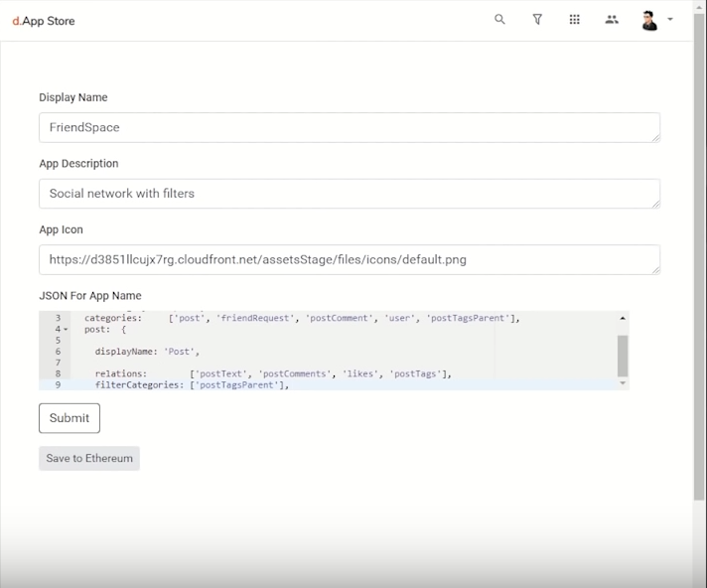Go to d.App Store home logo
The width and height of the screenshot is (707, 588).
[x=43, y=20]
